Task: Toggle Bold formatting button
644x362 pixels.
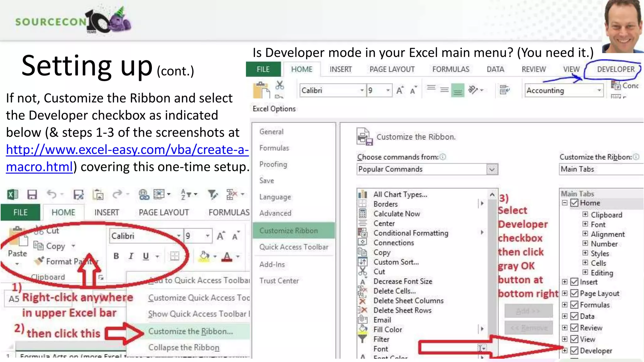Action: (x=116, y=256)
